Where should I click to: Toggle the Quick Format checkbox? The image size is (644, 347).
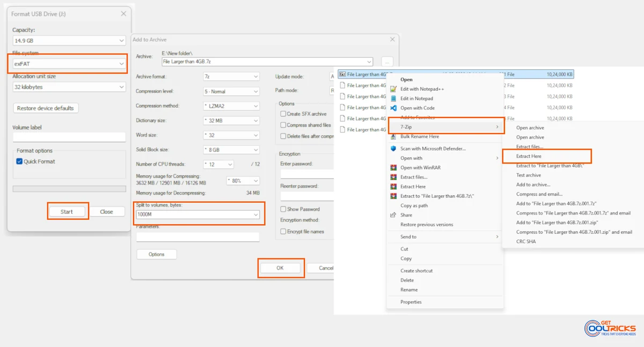click(19, 161)
